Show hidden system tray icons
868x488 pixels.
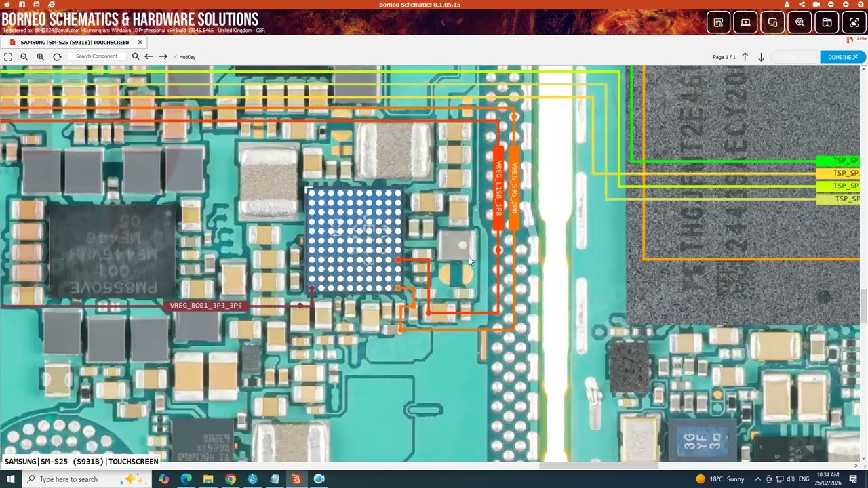click(x=758, y=479)
